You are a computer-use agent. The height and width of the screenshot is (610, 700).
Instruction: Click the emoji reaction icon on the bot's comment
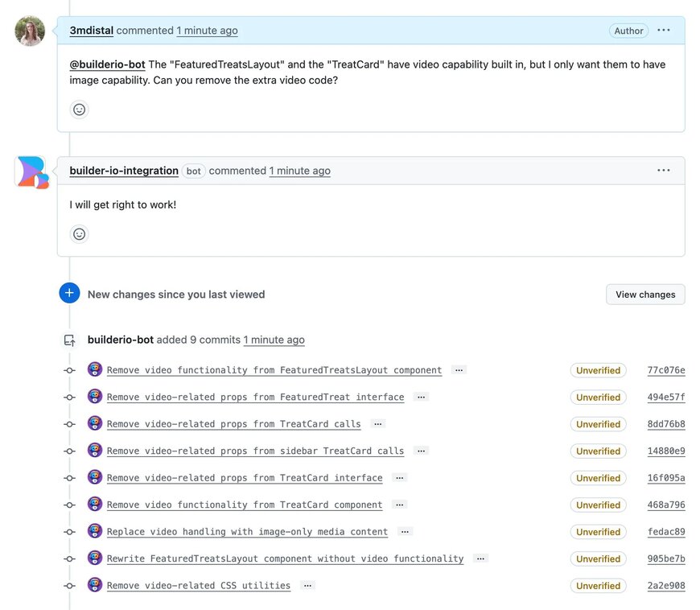pos(79,233)
